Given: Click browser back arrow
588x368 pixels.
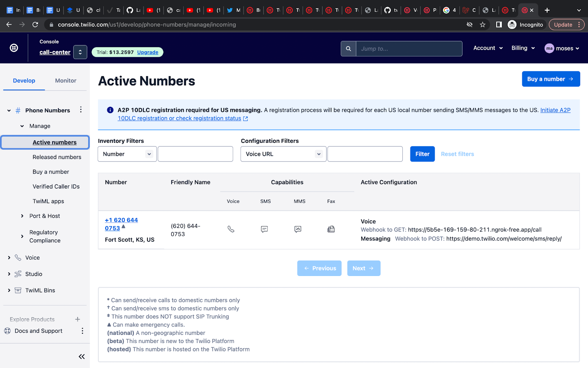Looking at the screenshot, I should [x=9, y=25].
